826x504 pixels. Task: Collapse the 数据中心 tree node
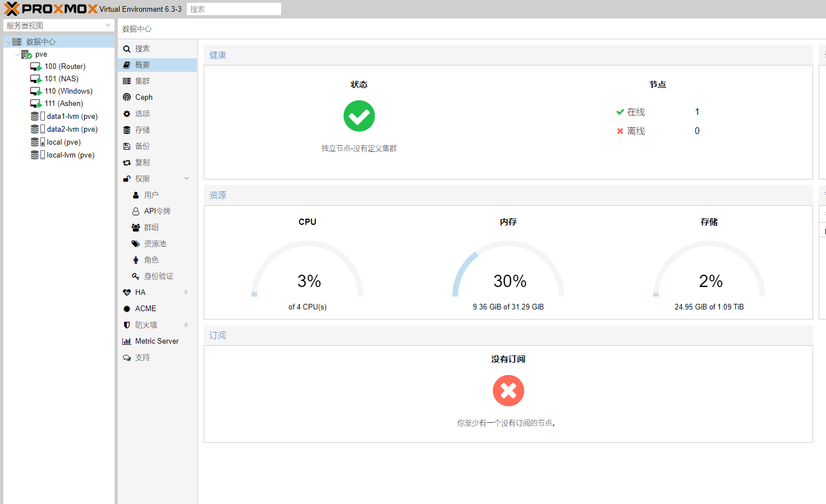tap(8, 42)
